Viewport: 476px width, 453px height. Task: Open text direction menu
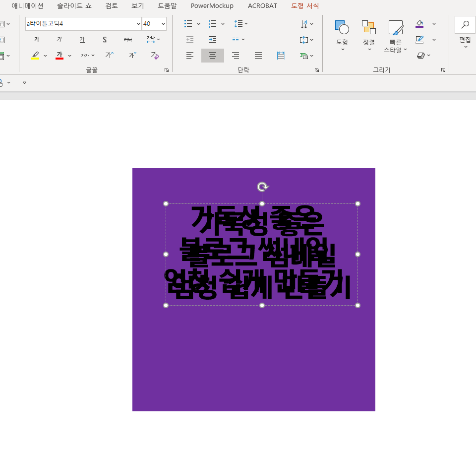pyautogui.click(x=306, y=24)
